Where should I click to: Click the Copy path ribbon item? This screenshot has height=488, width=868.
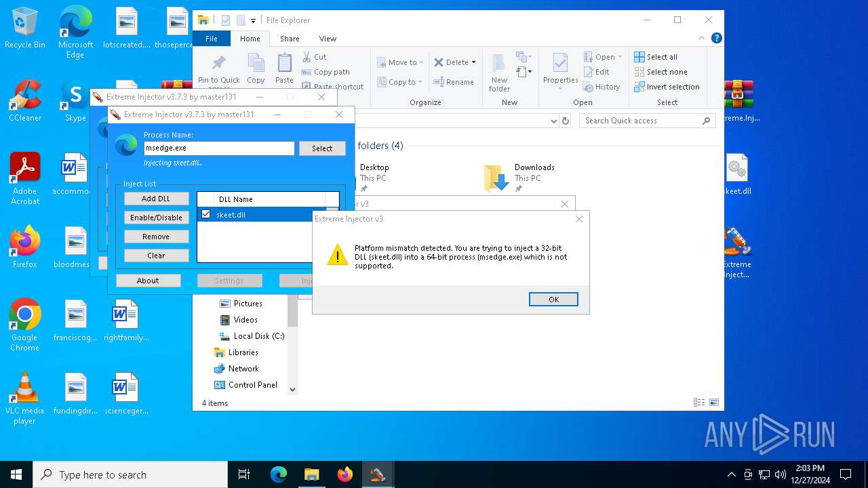click(x=325, y=72)
